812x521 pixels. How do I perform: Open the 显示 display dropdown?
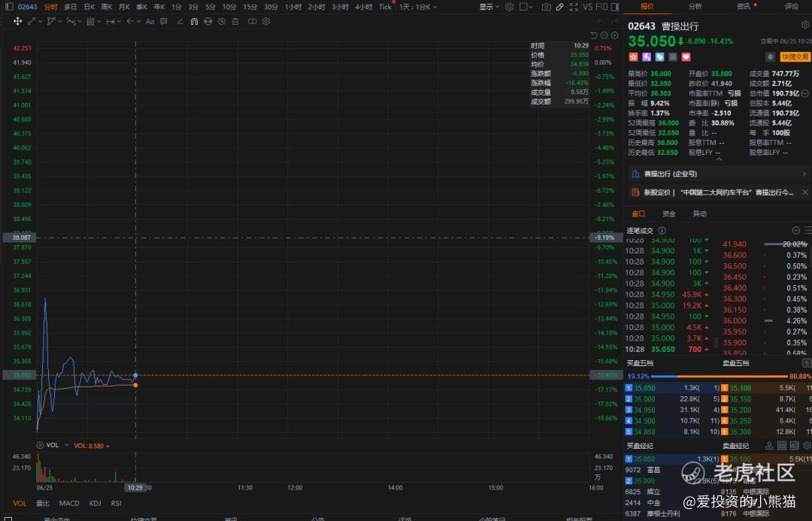489,7
